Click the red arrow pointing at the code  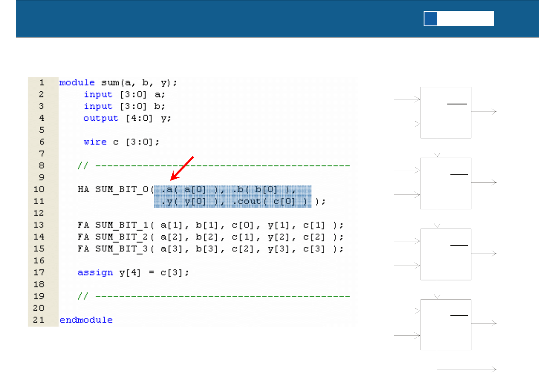pos(182,168)
